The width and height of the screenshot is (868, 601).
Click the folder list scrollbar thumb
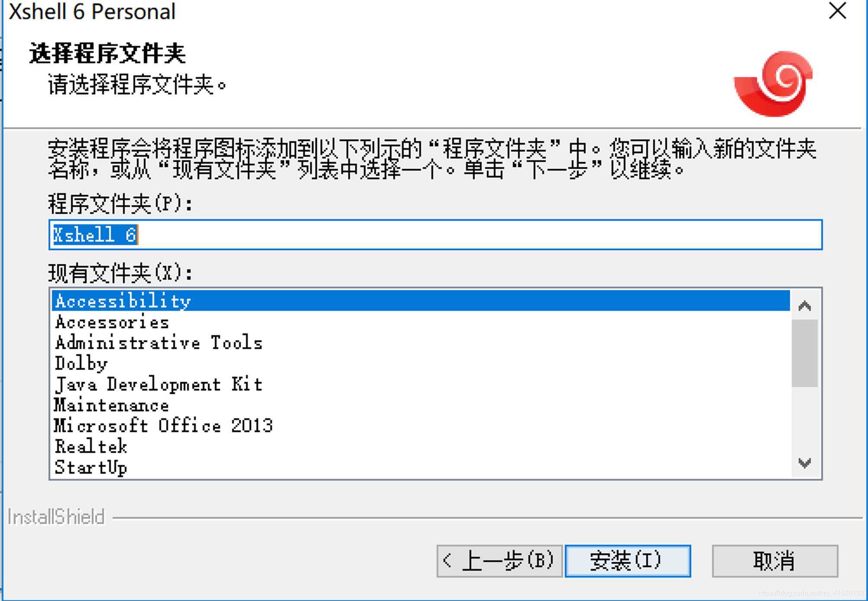pyautogui.click(x=805, y=353)
